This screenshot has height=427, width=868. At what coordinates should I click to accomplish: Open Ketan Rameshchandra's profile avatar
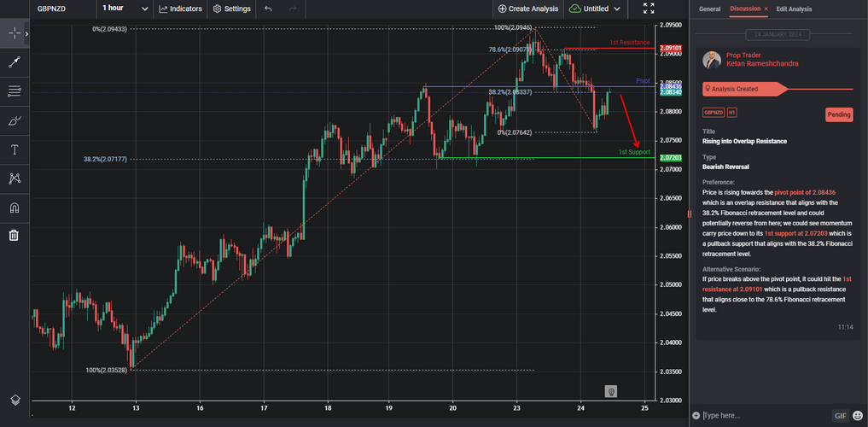click(x=712, y=61)
